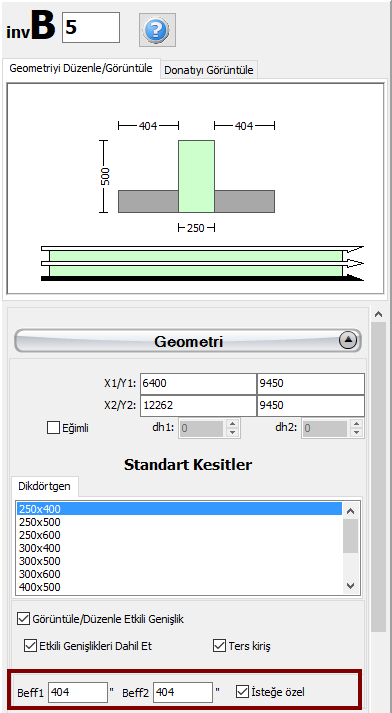Click the beam elevation view drawing

[x=202, y=264]
